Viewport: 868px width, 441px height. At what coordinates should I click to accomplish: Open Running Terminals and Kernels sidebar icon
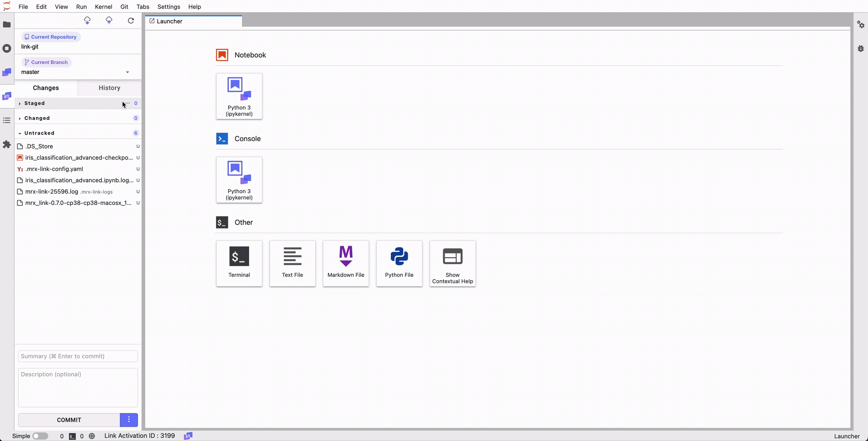pyautogui.click(x=7, y=48)
